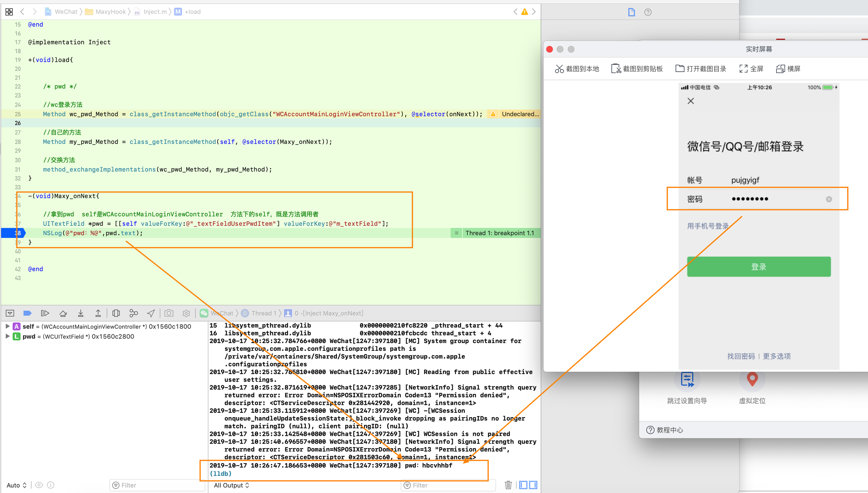Screen dimensions: 868x493
Task: Click Continue program execution button
Action: coord(45,313)
